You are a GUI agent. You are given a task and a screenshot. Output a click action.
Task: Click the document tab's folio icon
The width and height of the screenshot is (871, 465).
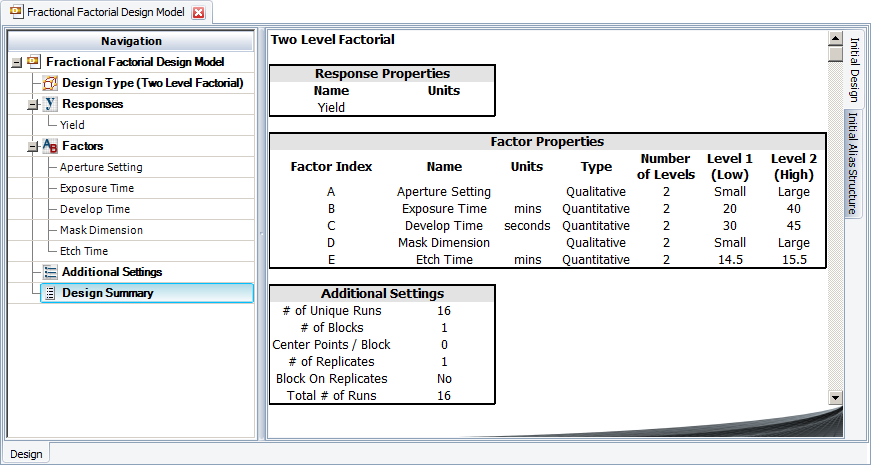15,13
